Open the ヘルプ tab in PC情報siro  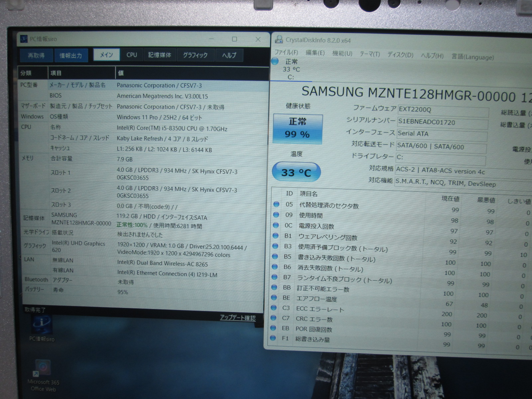click(x=229, y=55)
